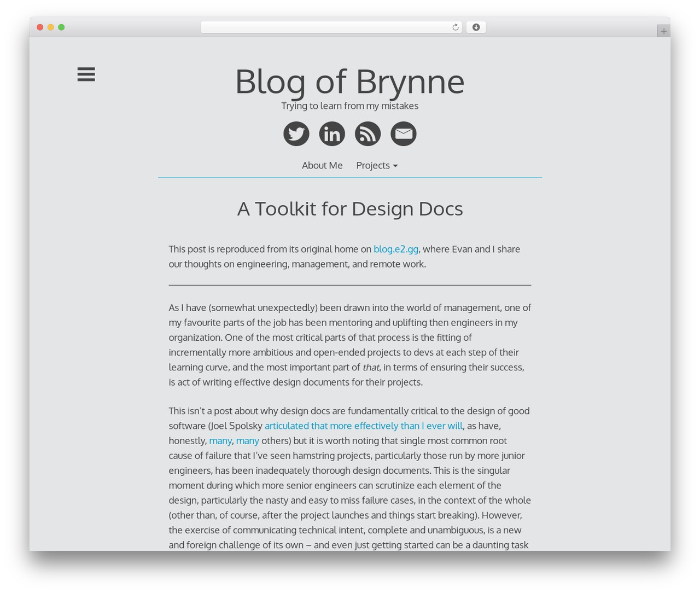
Task: Visit the Twitter profile icon
Action: [296, 133]
